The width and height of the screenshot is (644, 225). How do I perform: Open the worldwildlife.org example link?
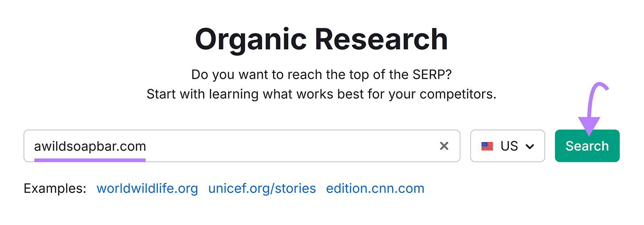click(x=147, y=188)
